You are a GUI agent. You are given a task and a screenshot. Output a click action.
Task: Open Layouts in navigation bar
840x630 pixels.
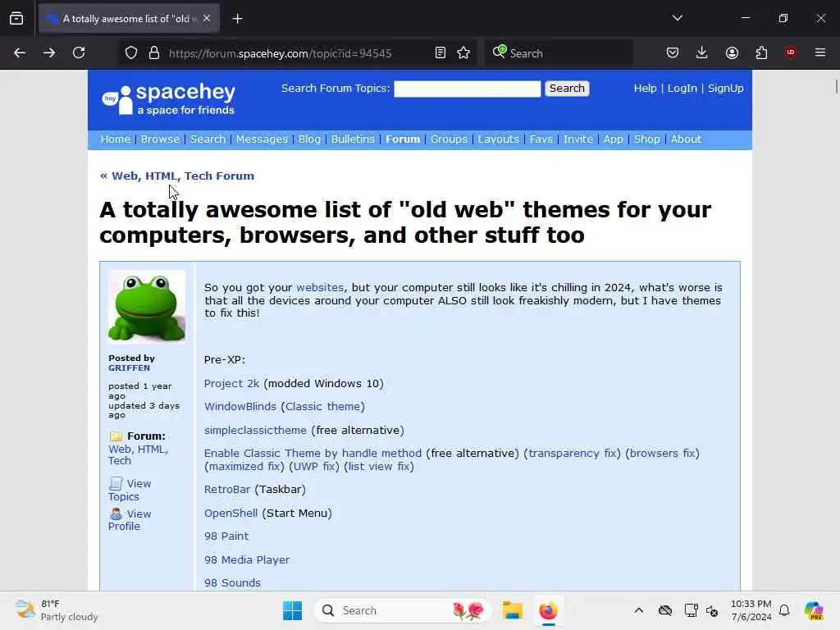click(498, 139)
